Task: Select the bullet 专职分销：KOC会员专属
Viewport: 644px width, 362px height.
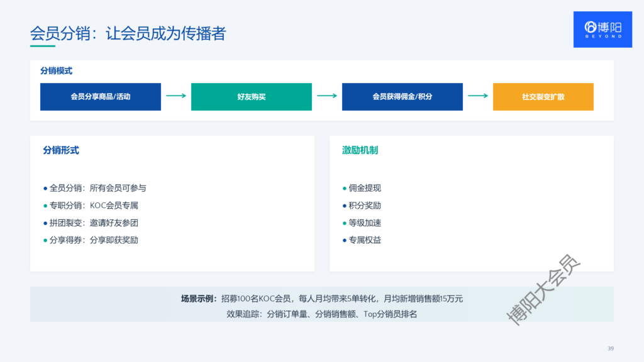Action: [x=91, y=206]
